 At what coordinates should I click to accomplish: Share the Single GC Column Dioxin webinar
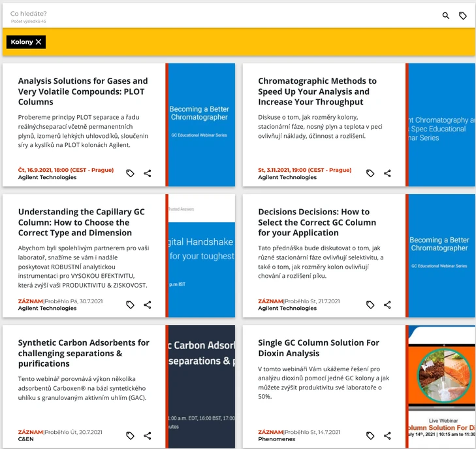pos(387,435)
